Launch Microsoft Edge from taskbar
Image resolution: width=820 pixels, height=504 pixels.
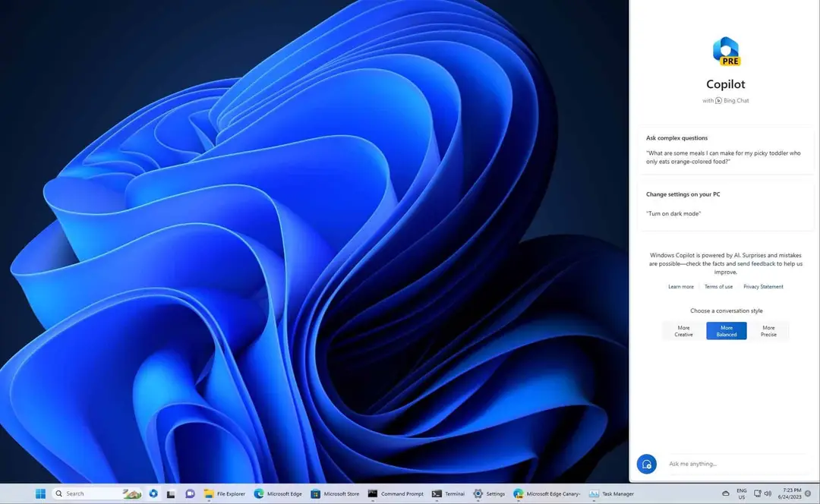coord(278,493)
